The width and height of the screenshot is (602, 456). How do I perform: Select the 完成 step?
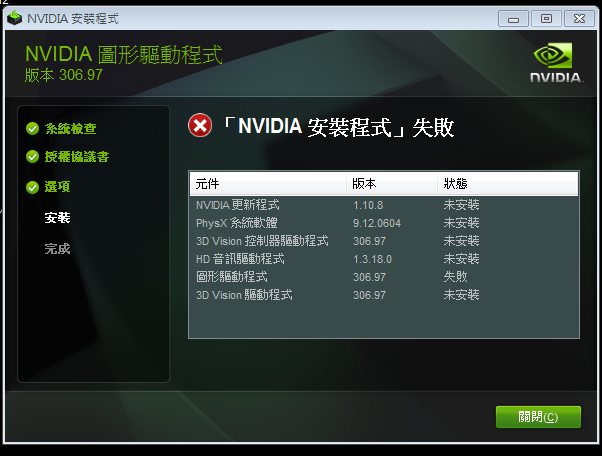pos(57,249)
